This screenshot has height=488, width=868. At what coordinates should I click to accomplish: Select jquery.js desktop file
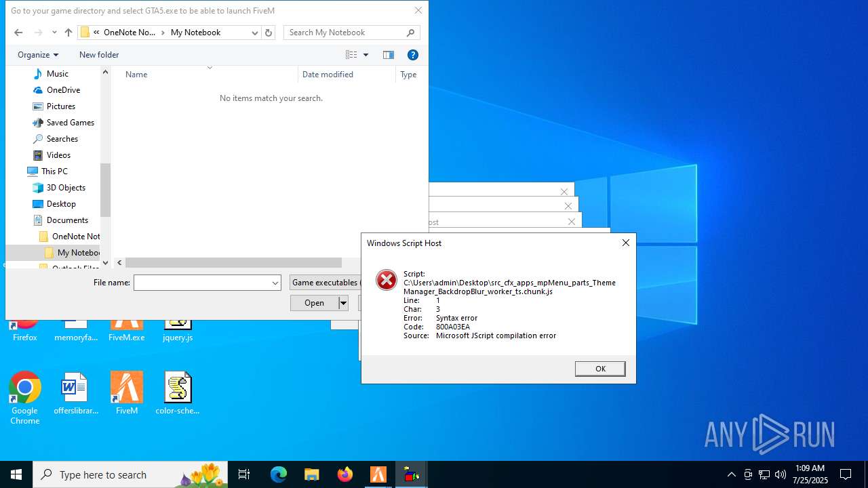(x=178, y=331)
